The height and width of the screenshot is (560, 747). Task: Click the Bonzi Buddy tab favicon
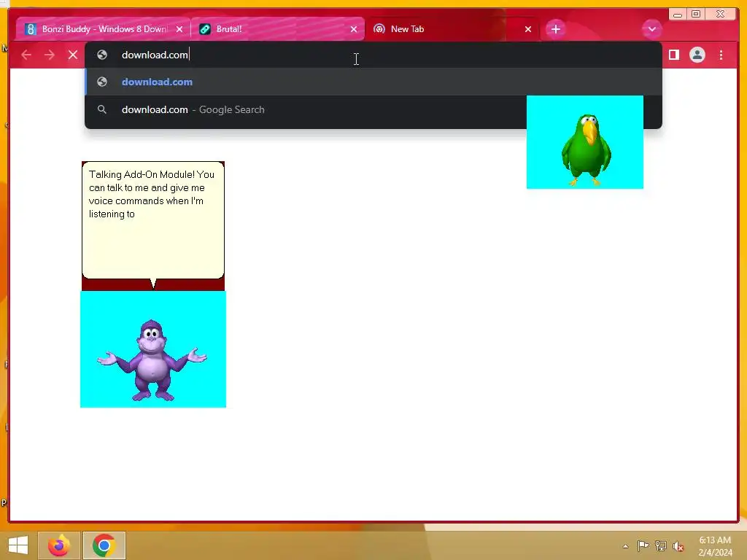tap(31, 29)
